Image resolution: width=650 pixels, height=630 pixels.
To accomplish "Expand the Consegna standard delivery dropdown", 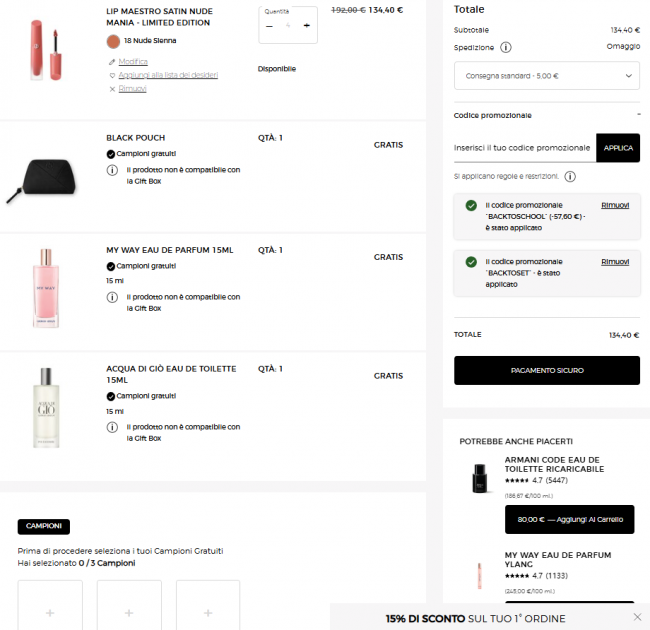I will 546,76.
